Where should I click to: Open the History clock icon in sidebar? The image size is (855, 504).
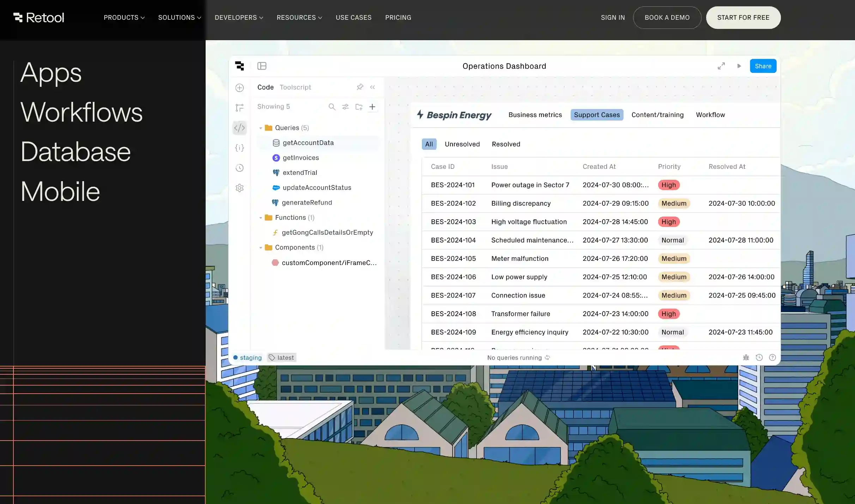(239, 168)
